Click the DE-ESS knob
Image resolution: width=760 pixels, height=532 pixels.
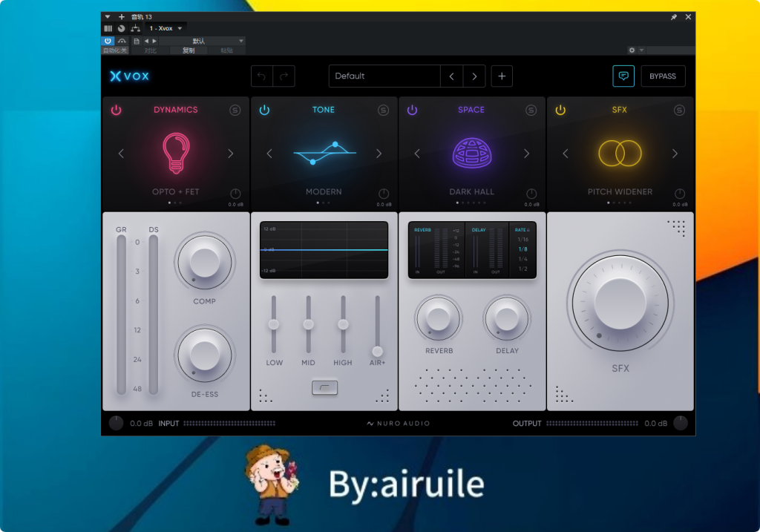pyautogui.click(x=205, y=355)
